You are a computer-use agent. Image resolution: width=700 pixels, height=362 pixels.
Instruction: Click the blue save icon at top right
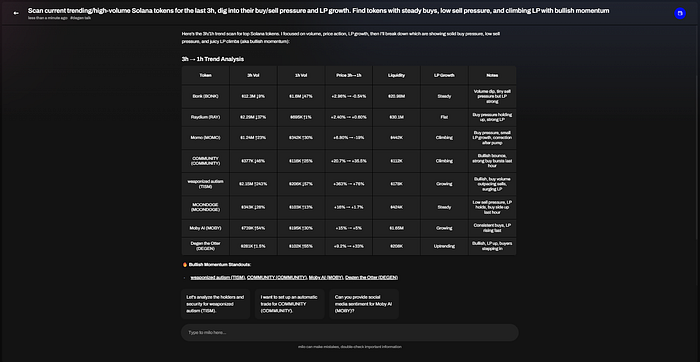coord(679,13)
